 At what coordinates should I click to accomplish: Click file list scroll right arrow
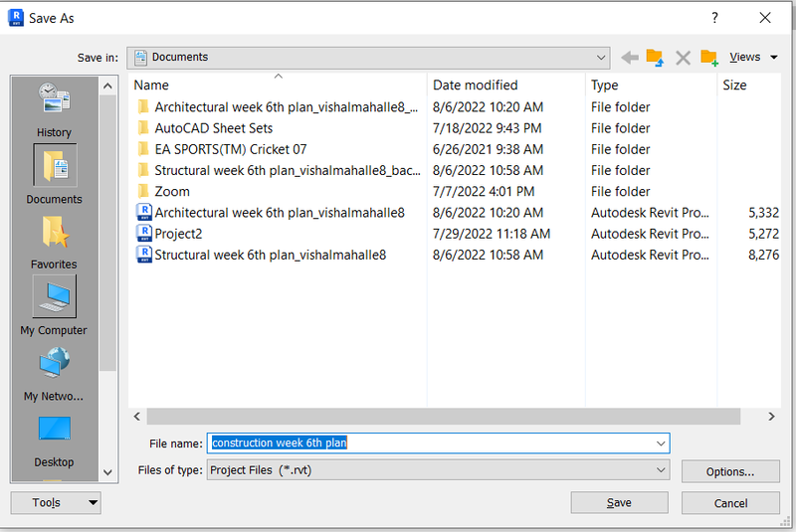coord(772,417)
